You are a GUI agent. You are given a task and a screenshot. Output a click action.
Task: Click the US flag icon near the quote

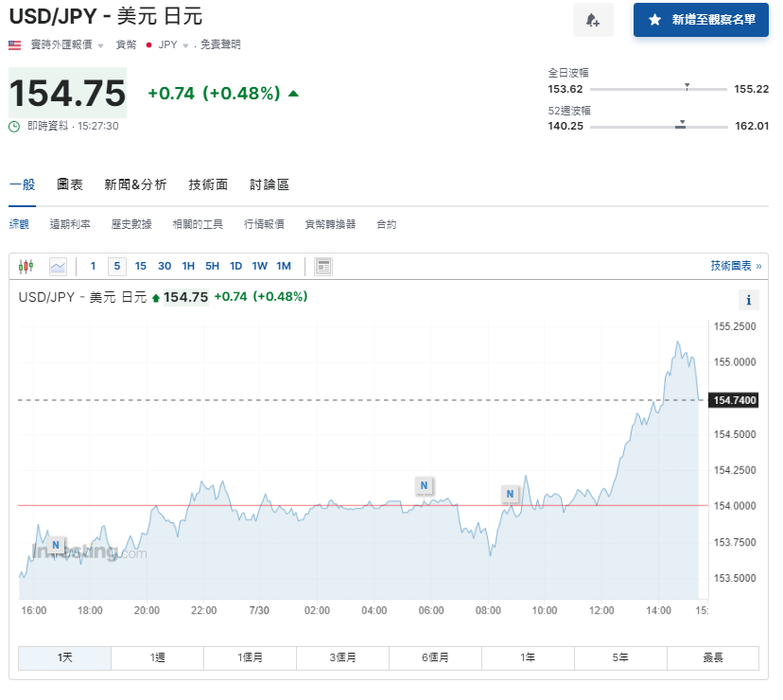(x=12, y=44)
